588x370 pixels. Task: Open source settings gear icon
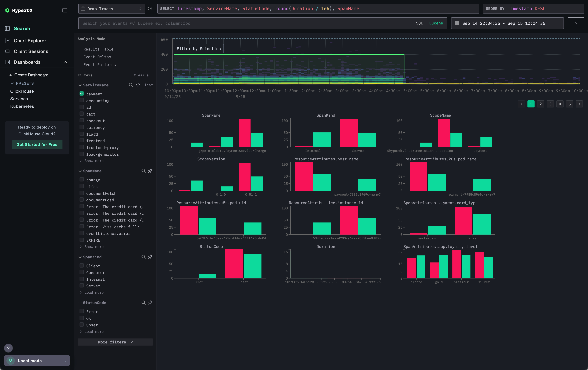(x=150, y=9)
